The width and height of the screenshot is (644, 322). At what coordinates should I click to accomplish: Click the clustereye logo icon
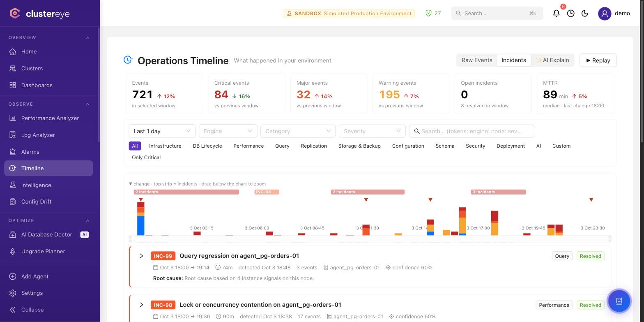(15, 13)
